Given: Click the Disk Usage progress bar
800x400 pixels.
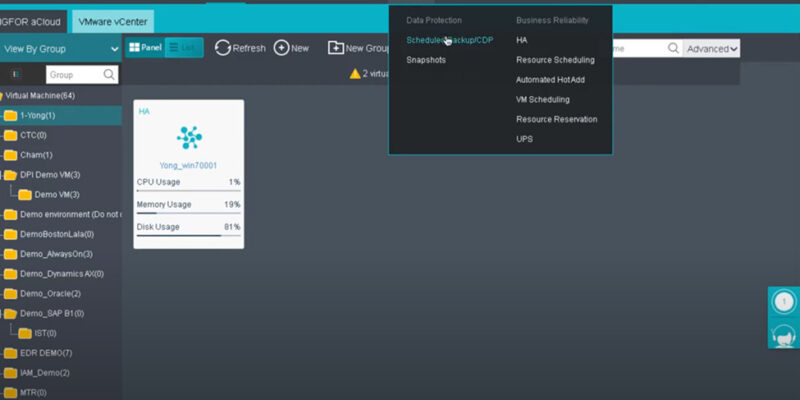Looking at the screenshot, I should (x=188, y=235).
